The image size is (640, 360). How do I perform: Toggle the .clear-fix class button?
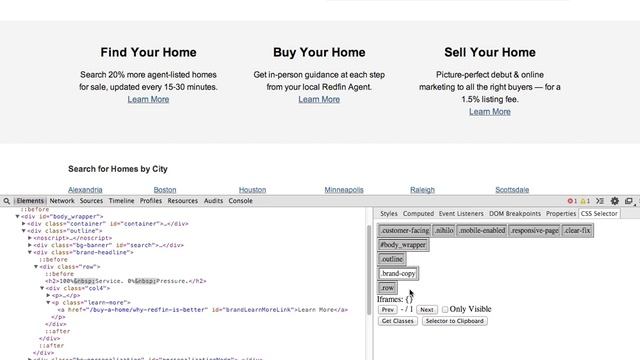coord(577,231)
